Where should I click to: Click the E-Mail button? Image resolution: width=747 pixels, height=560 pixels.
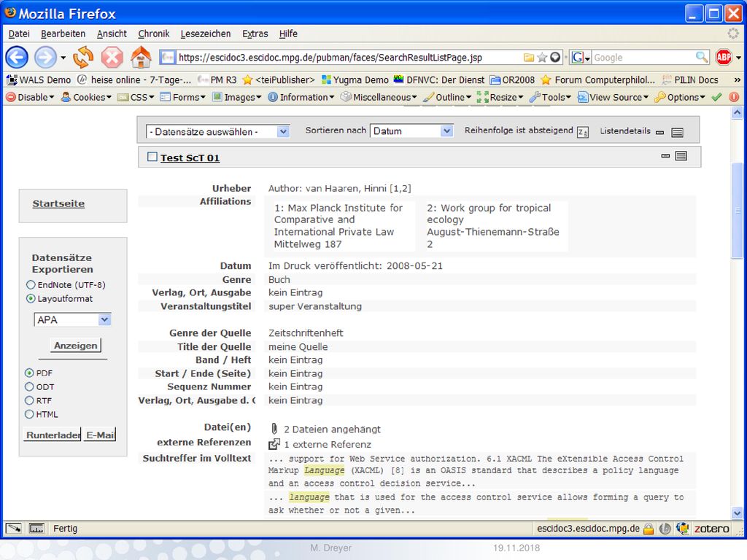point(99,435)
